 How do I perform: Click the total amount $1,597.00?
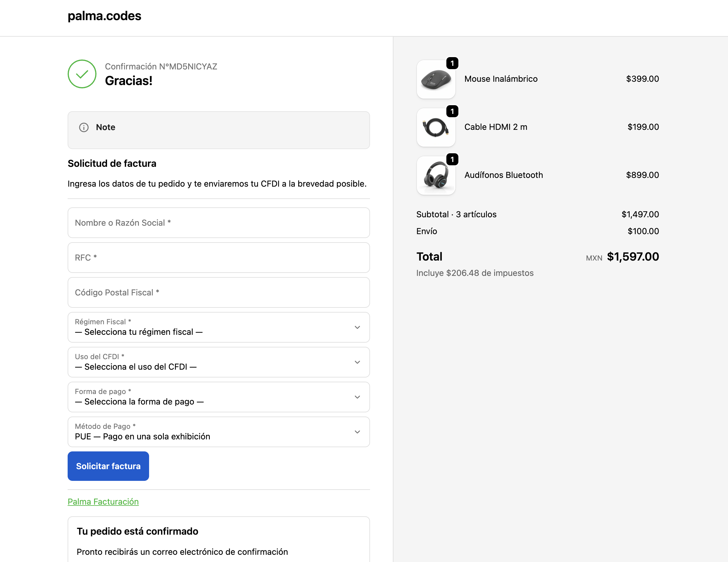click(633, 256)
